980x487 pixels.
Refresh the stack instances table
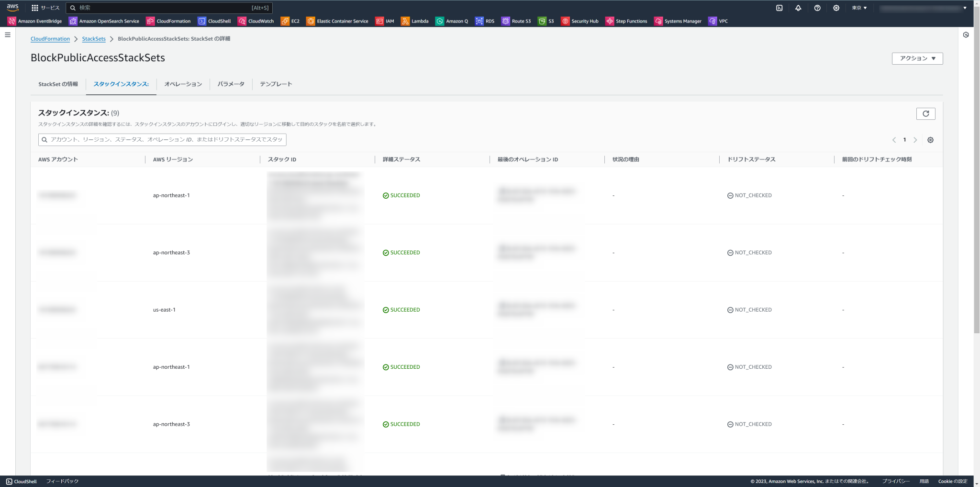[x=926, y=113]
